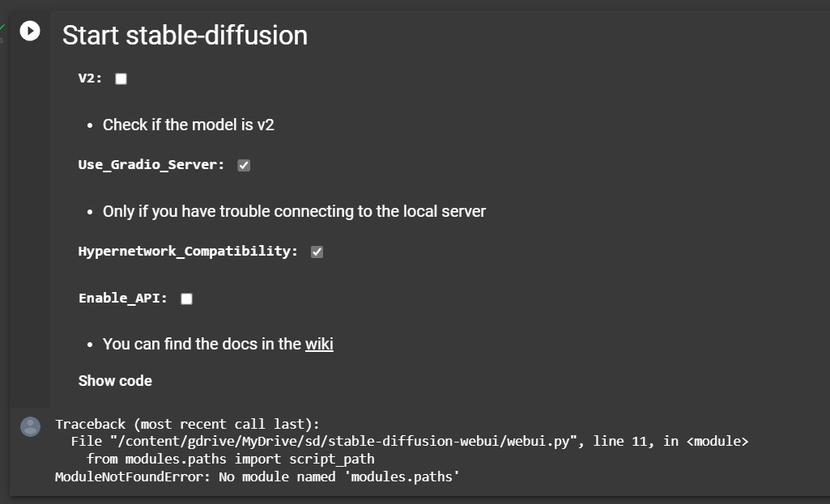Disable Use_Gradio_Server
The width and height of the screenshot is (830, 504).
(244, 165)
